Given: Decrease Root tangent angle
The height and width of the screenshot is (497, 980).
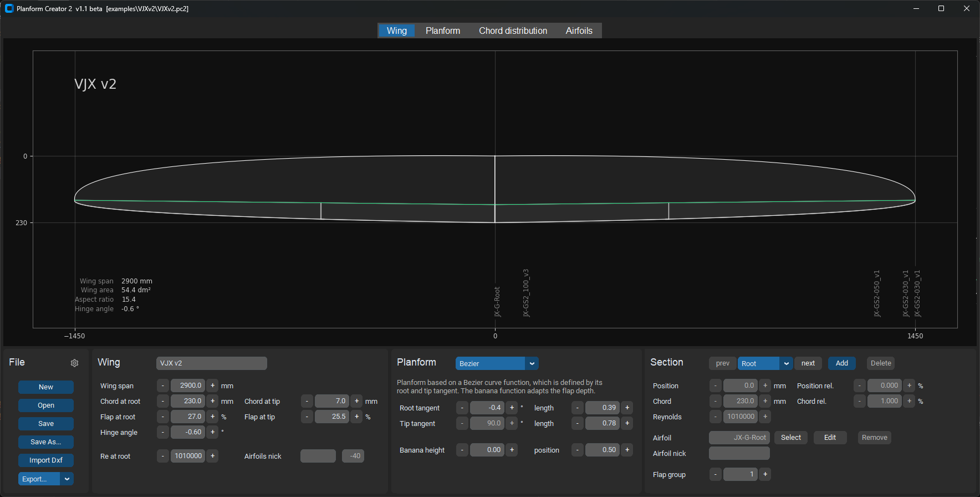Looking at the screenshot, I should click(x=462, y=408).
